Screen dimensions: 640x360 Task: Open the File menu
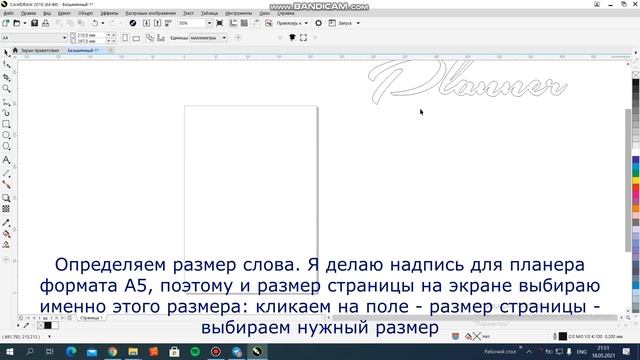point(9,13)
